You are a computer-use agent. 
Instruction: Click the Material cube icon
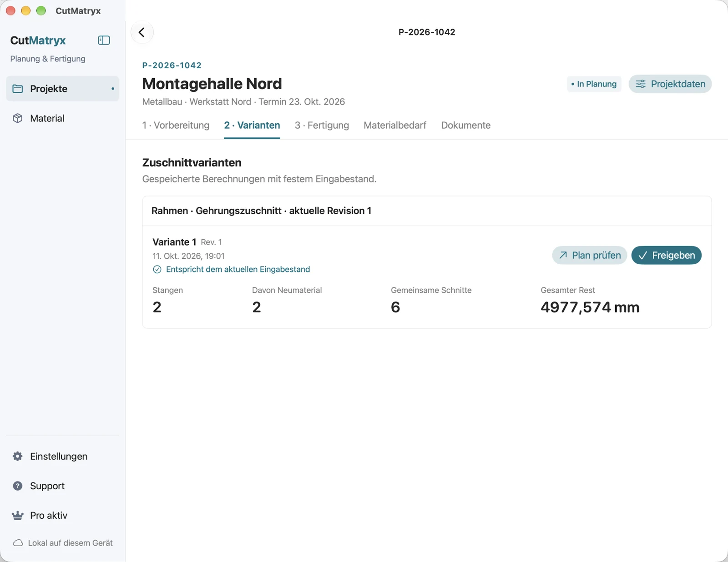tap(18, 118)
